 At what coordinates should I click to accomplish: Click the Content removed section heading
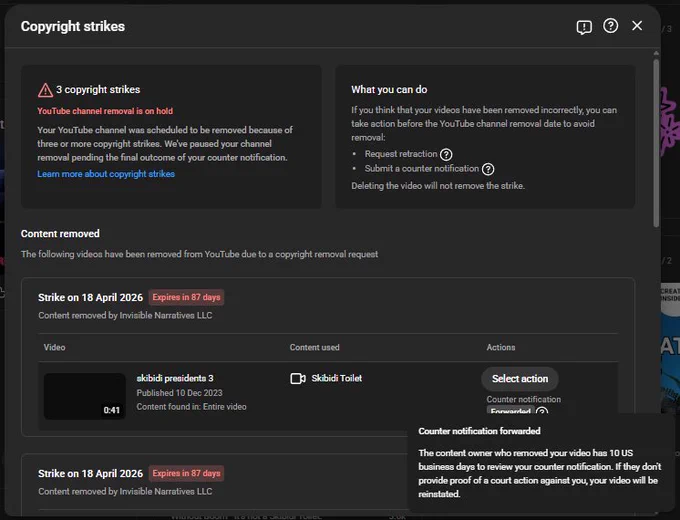click(x=60, y=234)
